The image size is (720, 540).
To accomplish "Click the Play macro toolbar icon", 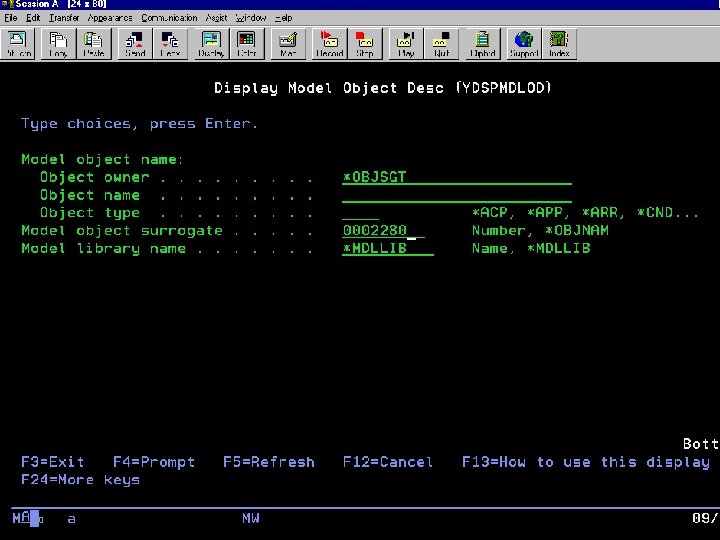I will tap(406, 44).
